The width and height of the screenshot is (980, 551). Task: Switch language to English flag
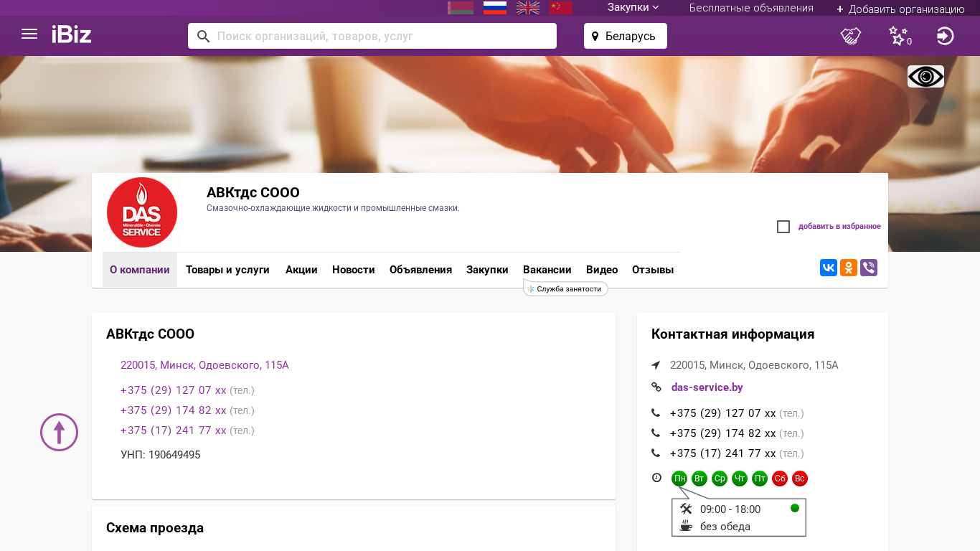[x=528, y=8]
